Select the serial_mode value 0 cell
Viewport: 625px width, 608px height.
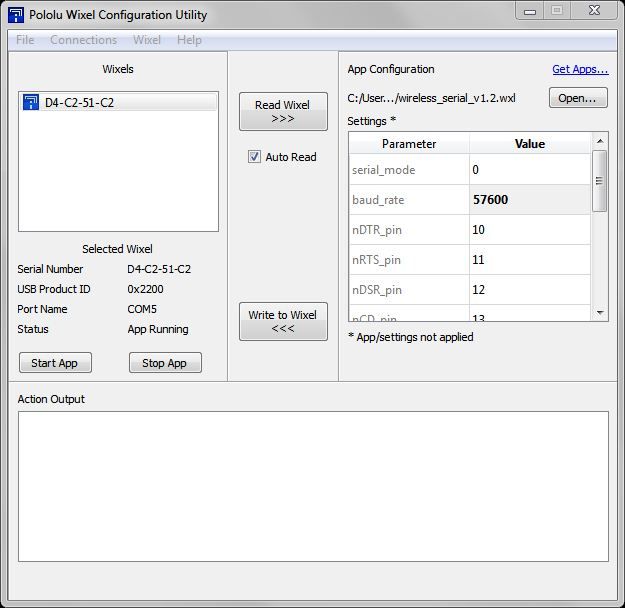point(530,170)
